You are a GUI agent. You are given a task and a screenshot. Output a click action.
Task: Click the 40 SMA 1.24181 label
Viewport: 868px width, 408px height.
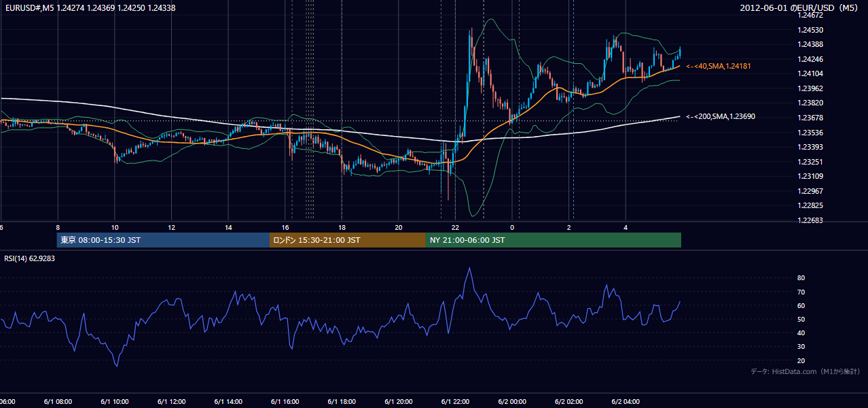pos(718,66)
